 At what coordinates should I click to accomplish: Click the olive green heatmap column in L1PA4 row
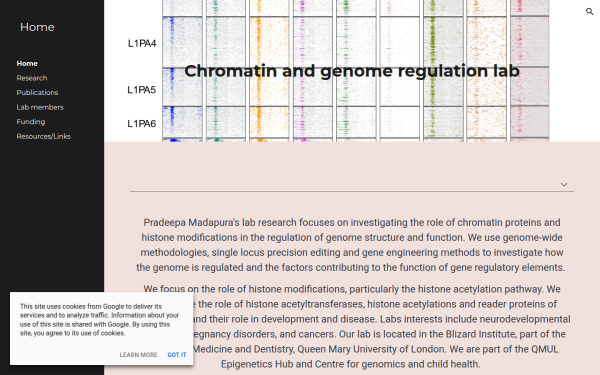coord(443,42)
